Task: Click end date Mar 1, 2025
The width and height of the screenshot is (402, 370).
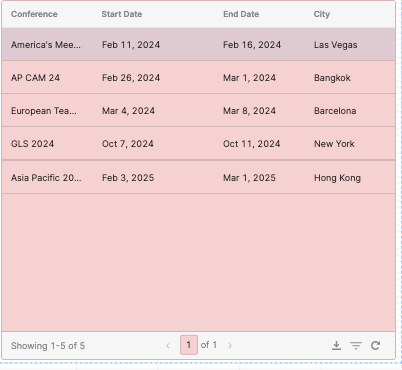Action: point(249,178)
